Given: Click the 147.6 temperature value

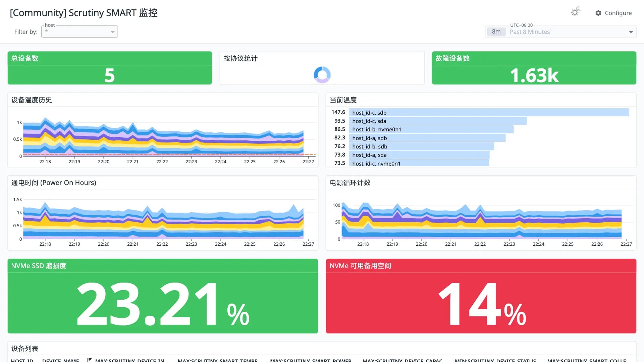Looking at the screenshot, I should click(338, 112).
